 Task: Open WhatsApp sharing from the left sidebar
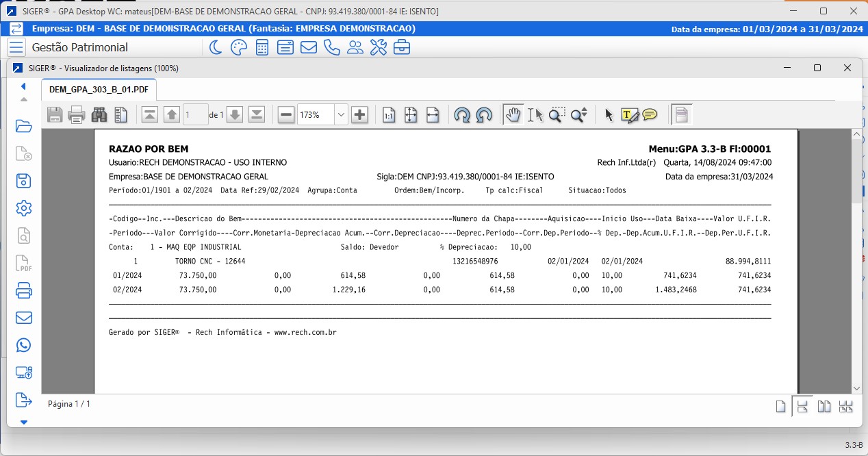coord(24,345)
